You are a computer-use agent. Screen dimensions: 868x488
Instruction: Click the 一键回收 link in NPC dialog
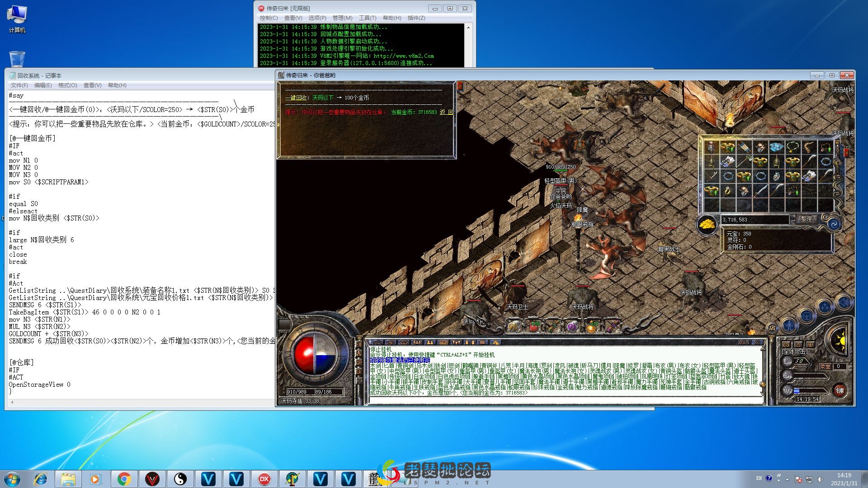297,98
